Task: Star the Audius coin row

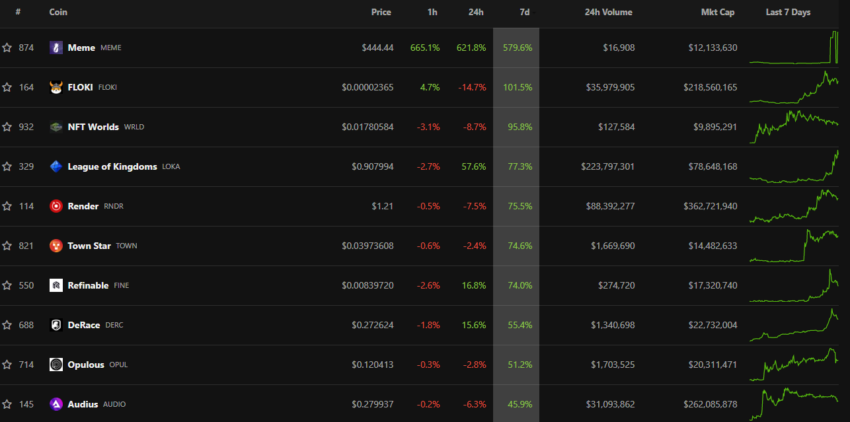Action: (7, 404)
